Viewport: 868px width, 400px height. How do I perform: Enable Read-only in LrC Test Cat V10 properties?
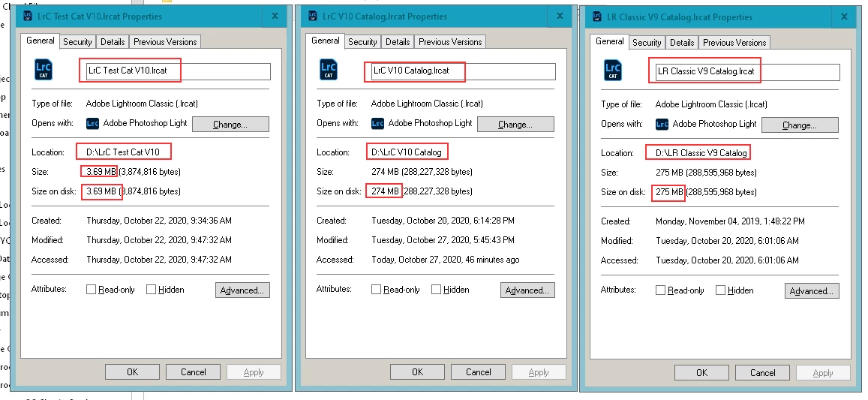[92, 289]
